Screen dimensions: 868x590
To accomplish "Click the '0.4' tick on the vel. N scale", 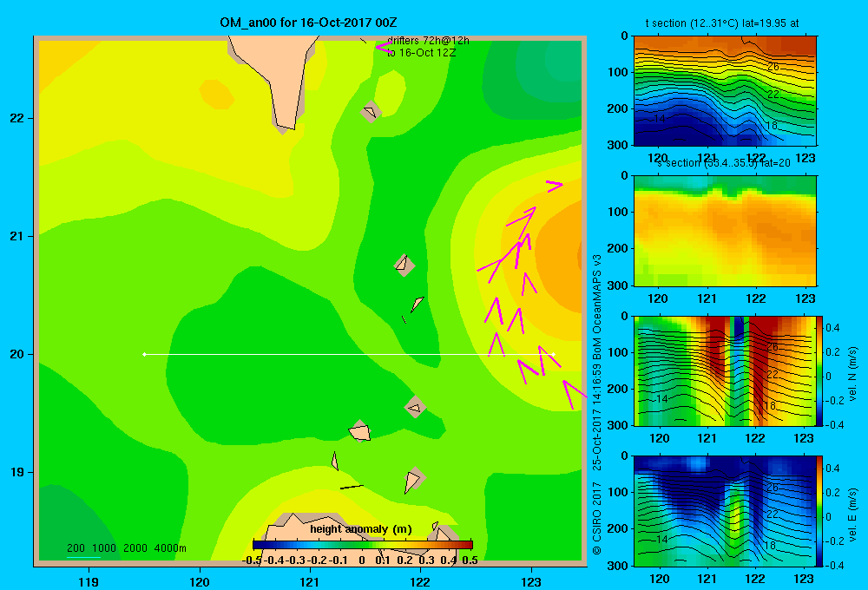I will click(x=832, y=328).
